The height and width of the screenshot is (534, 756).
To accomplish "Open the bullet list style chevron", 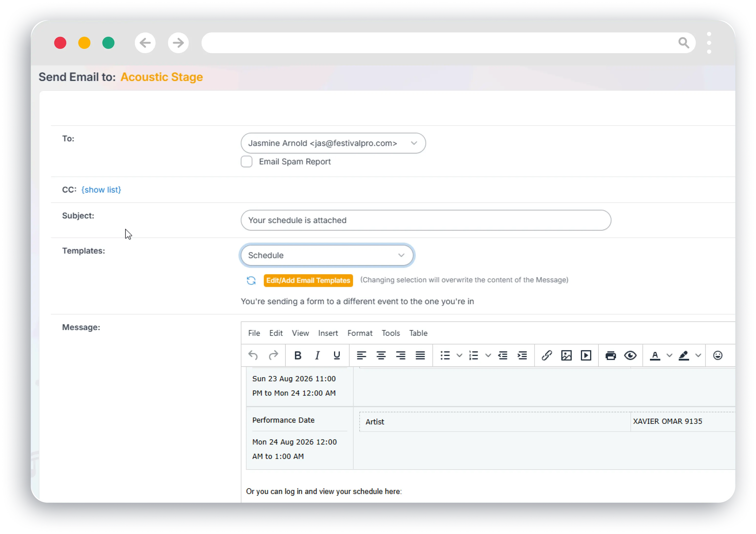I will tap(459, 355).
